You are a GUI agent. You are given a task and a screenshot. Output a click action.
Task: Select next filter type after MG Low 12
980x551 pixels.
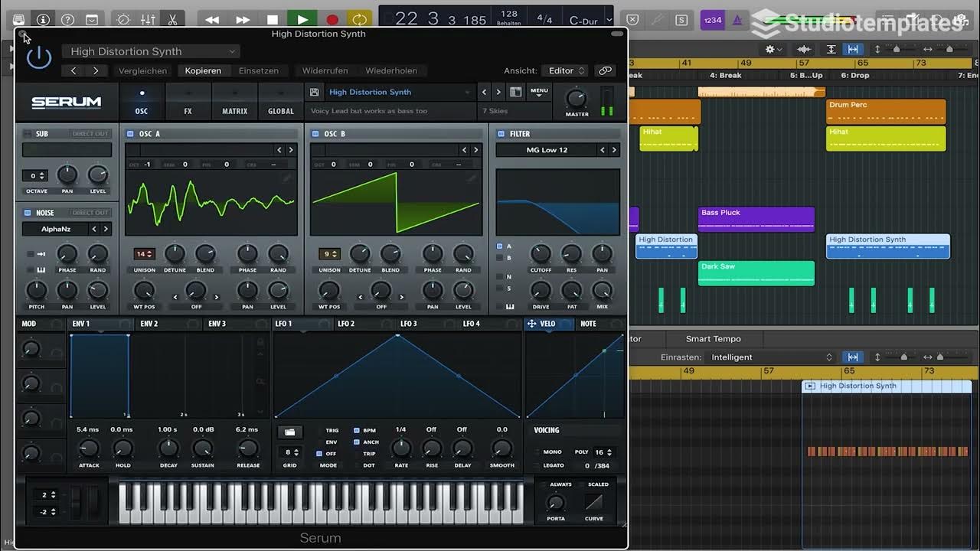(x=614, y=150)
